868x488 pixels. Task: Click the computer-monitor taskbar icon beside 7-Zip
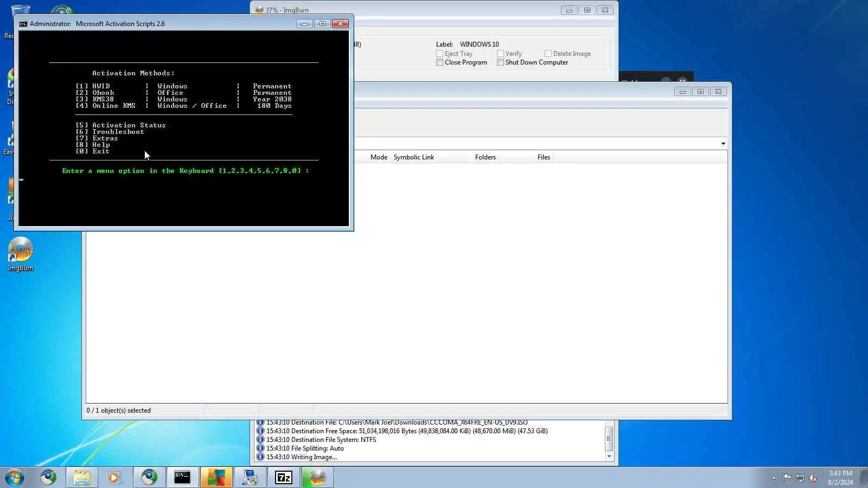(250, 478)
